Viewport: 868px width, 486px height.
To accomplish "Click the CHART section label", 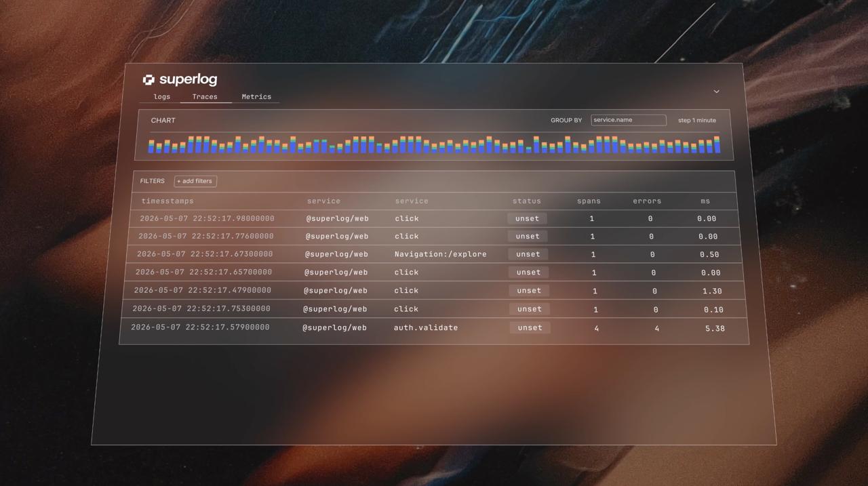I will coord(163,120).
